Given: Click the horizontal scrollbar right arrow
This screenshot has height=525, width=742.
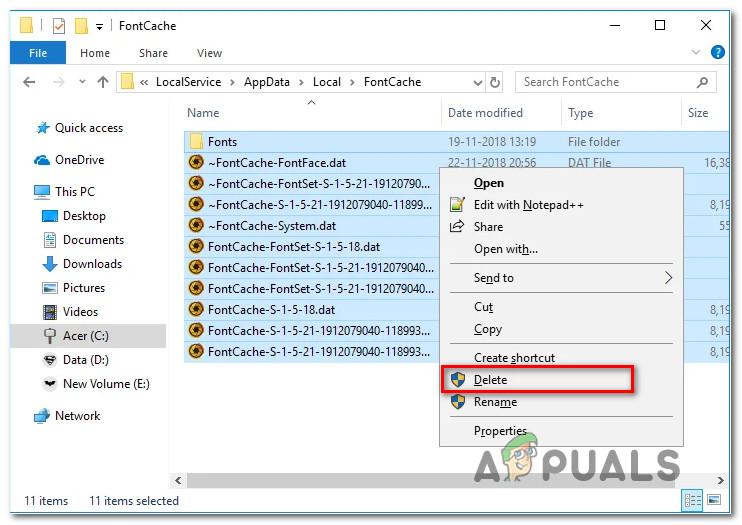Looking at the screenshot, I should pos(720,480).
